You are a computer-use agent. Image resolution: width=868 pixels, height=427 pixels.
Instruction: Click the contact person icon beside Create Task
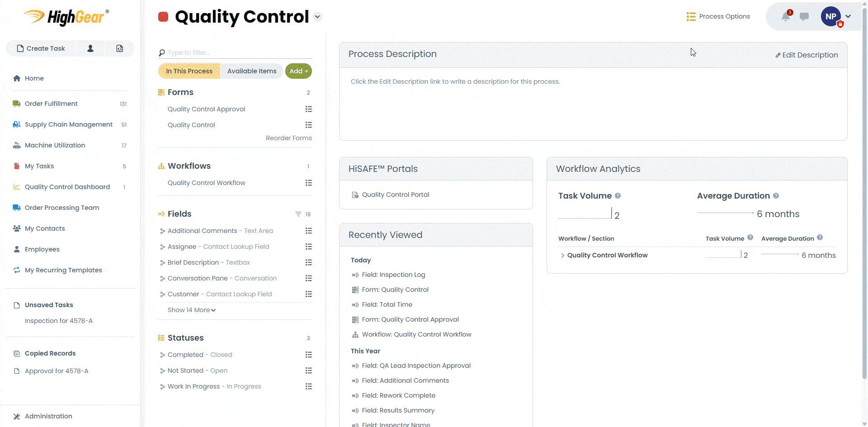point(90,48)
